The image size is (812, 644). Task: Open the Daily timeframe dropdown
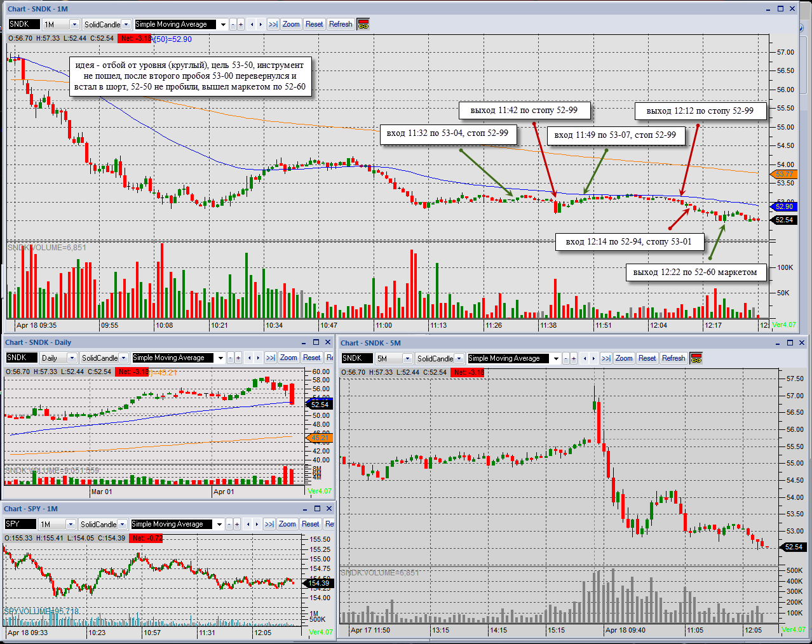pos(72,358)
